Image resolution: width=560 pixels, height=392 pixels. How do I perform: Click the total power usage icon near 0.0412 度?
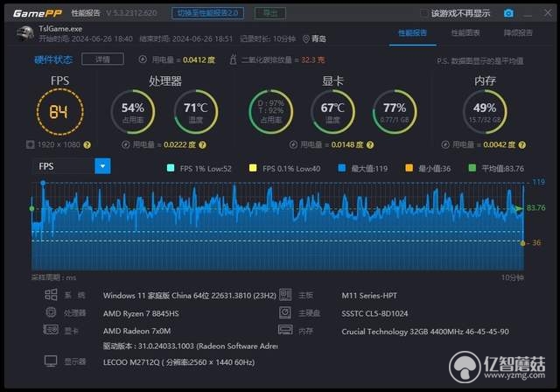143,59
